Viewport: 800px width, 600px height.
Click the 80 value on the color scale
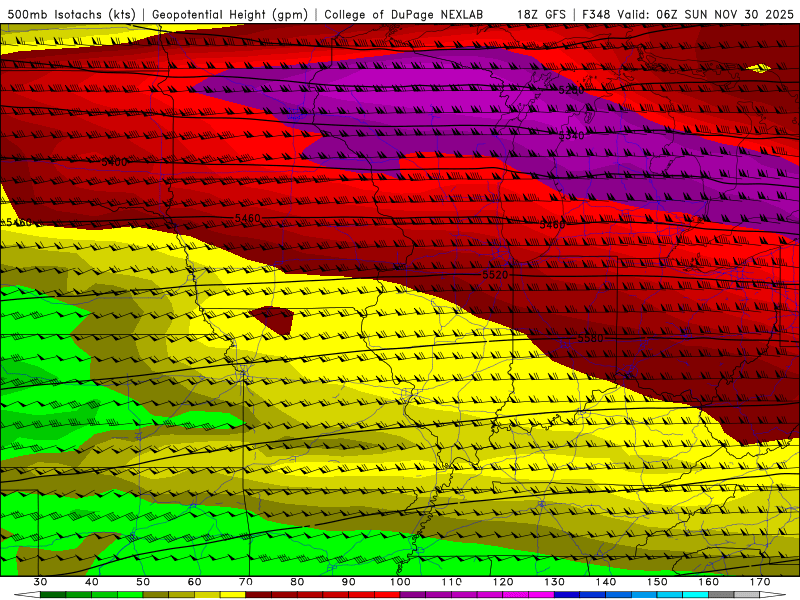click(297, 582)
